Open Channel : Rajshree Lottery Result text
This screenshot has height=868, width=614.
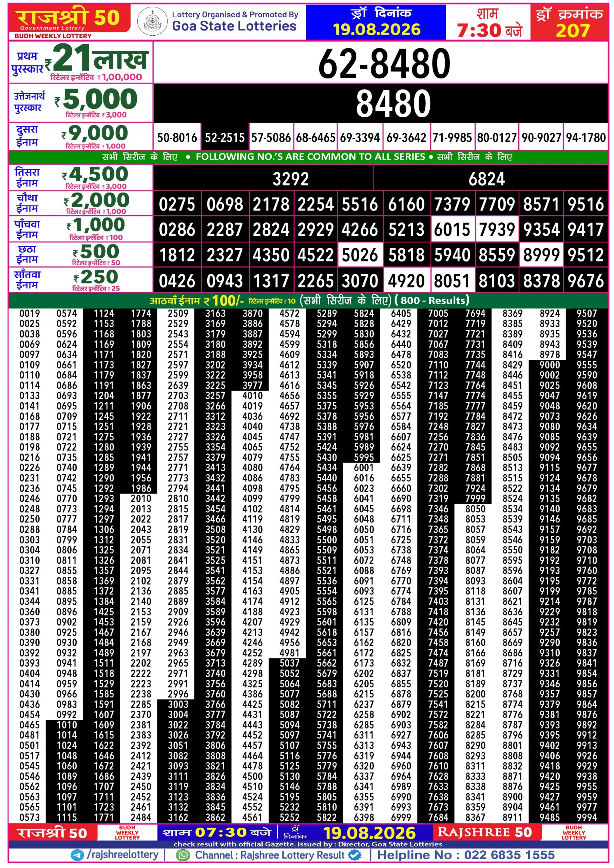270,855
